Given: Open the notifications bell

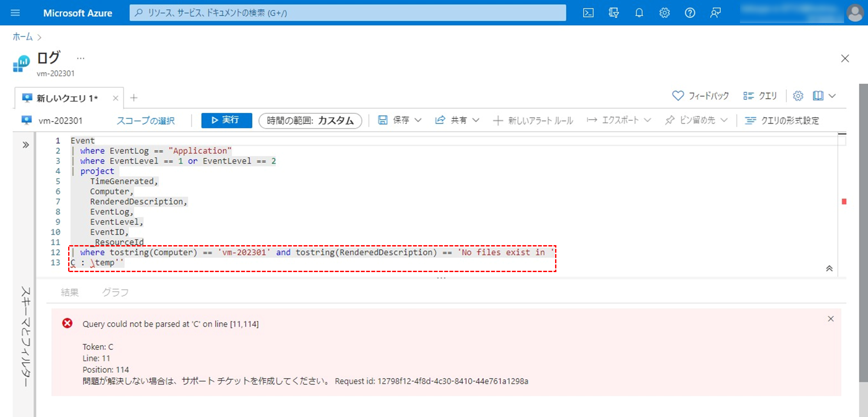Looking at the screenshot, I should tap(639, 13).
